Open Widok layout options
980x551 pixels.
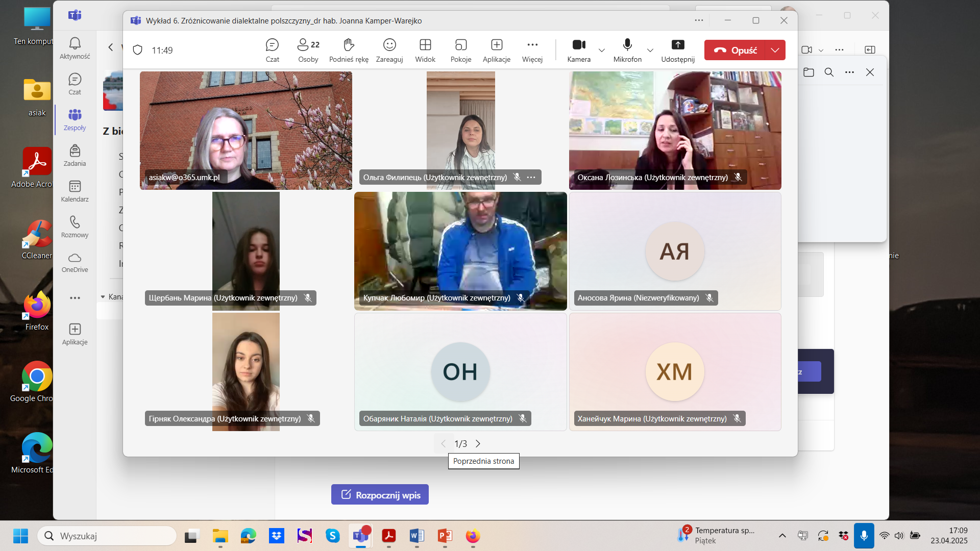pyautogui.click(x=425, y=50)
